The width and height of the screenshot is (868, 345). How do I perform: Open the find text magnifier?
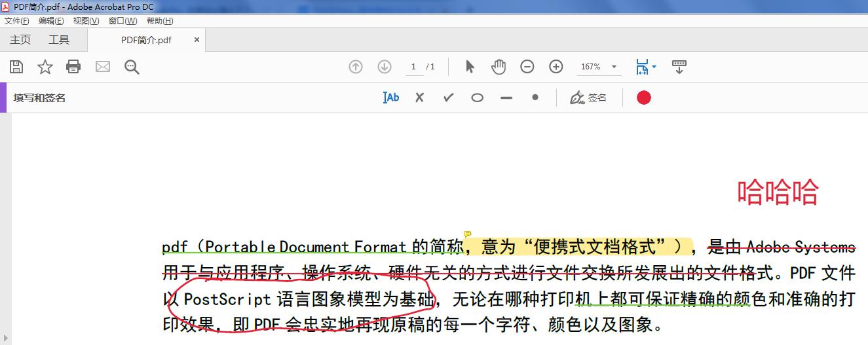[132, 67]
